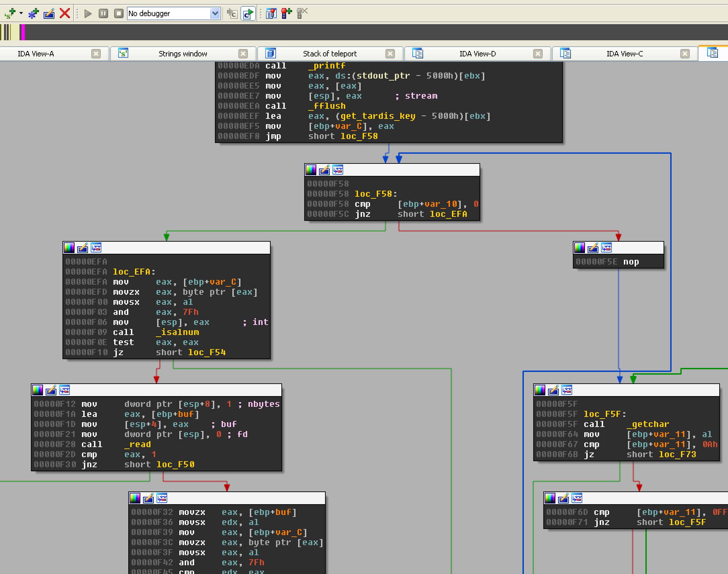Click group nodes icon on loc_F5F block

click(567, 390)
